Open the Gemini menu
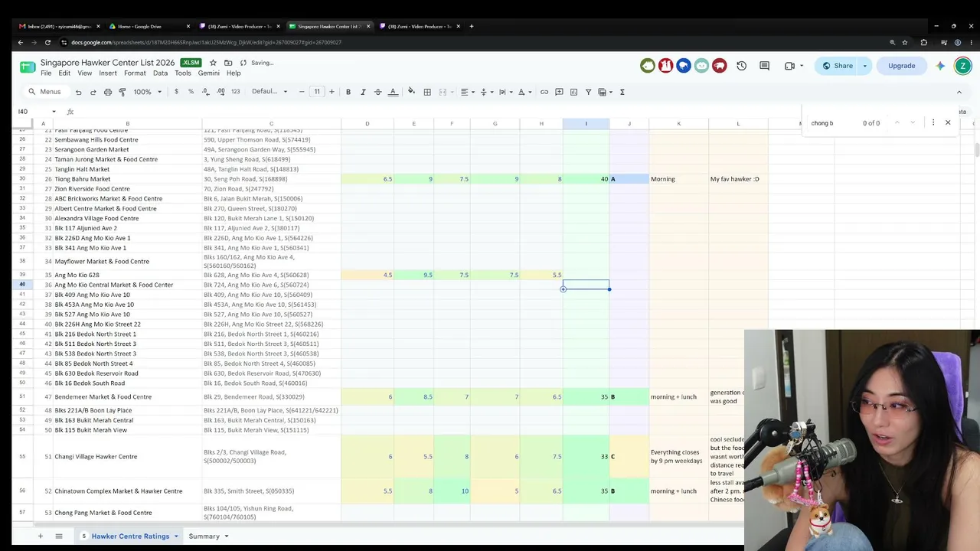Image resolution: width=980 pixels, height=551 pixels. pos(208,73)
